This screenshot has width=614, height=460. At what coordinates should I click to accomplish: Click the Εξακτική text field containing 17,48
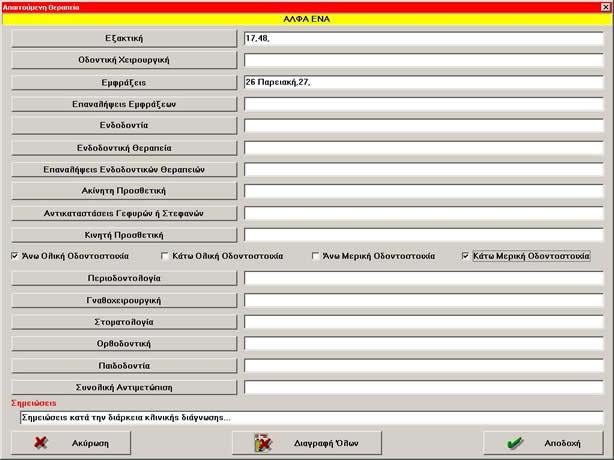click(x=423, y=39)
